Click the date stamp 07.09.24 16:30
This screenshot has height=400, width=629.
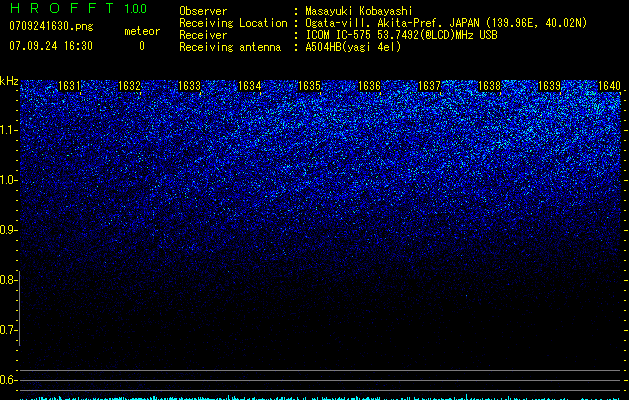(x=51, y=46)
